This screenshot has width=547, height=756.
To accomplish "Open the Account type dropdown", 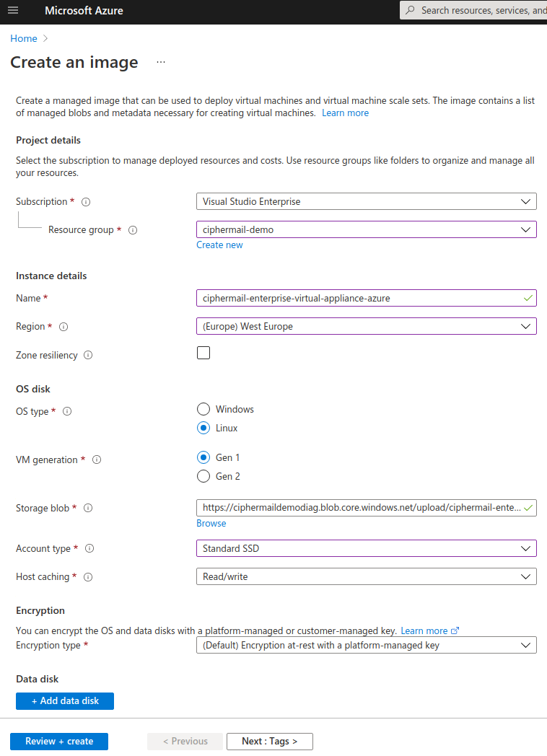I will [x=366, y=548].
